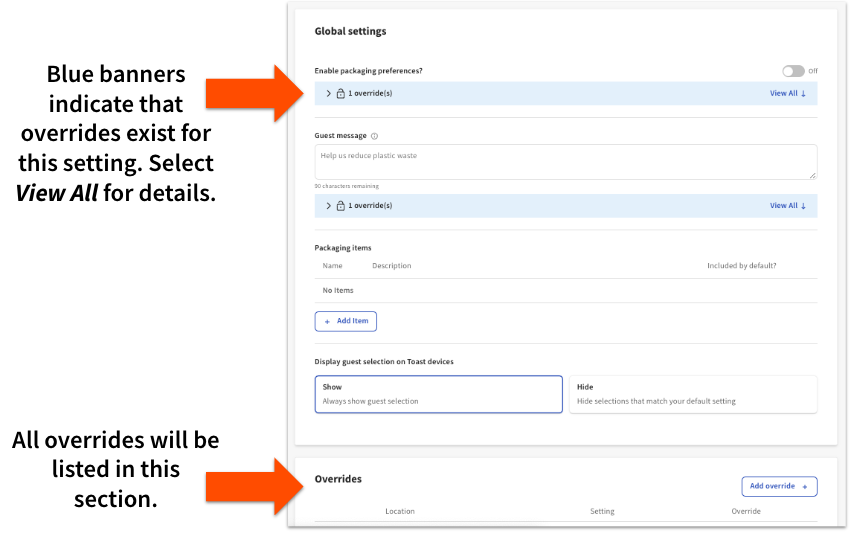Click the info icon next to Guest message
Viewport: 854px width, 537px height.
point(374,136)
